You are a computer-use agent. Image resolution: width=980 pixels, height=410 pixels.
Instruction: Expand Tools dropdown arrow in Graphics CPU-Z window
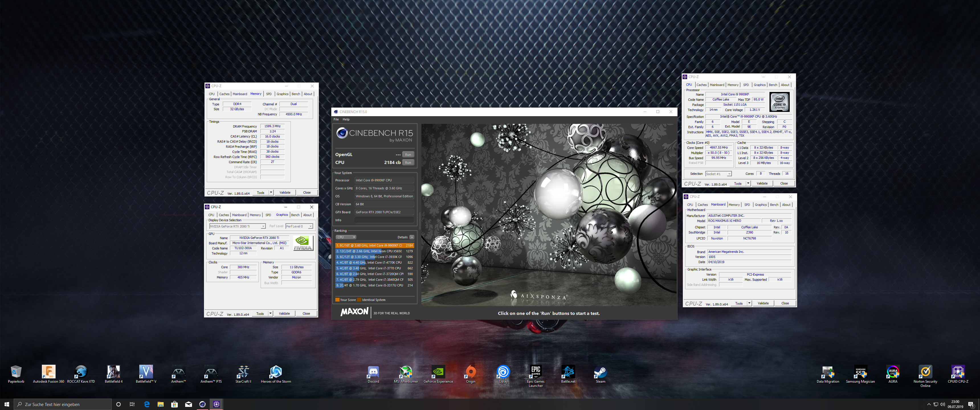pos(270,313)
